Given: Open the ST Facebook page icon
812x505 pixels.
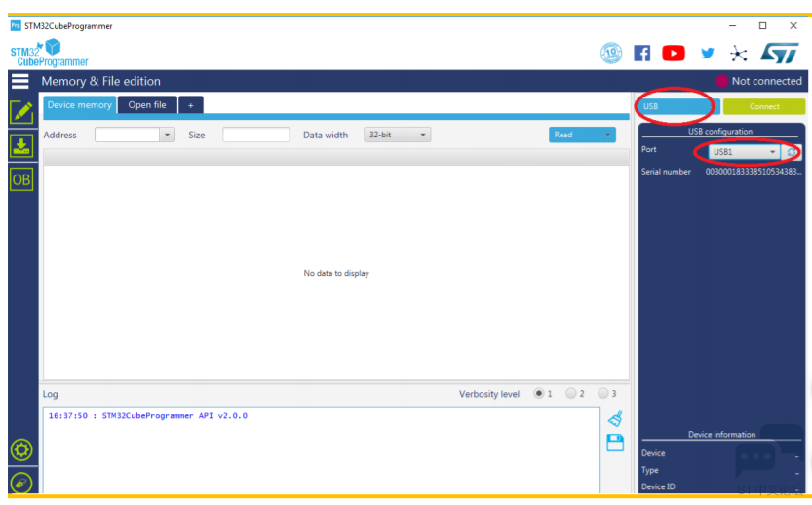Looking at the screenshot, I should point(642,53).
